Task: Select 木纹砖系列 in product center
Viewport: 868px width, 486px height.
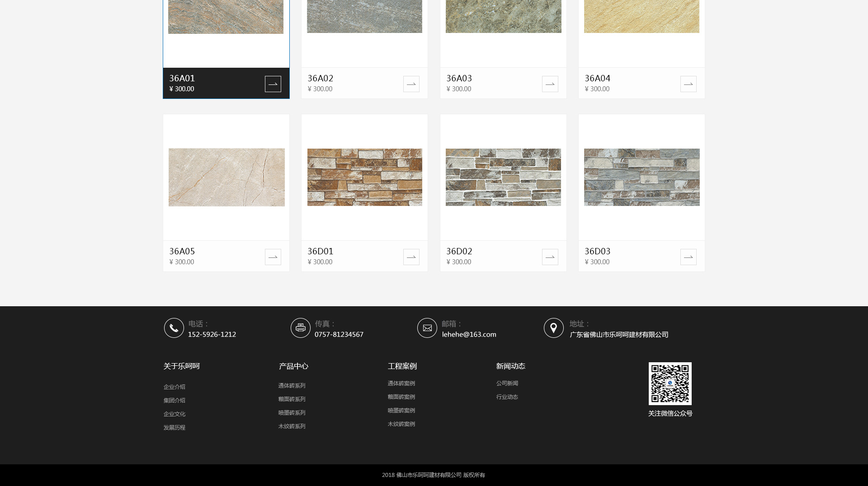Action: pyautogui.click(x=292, y=426)
